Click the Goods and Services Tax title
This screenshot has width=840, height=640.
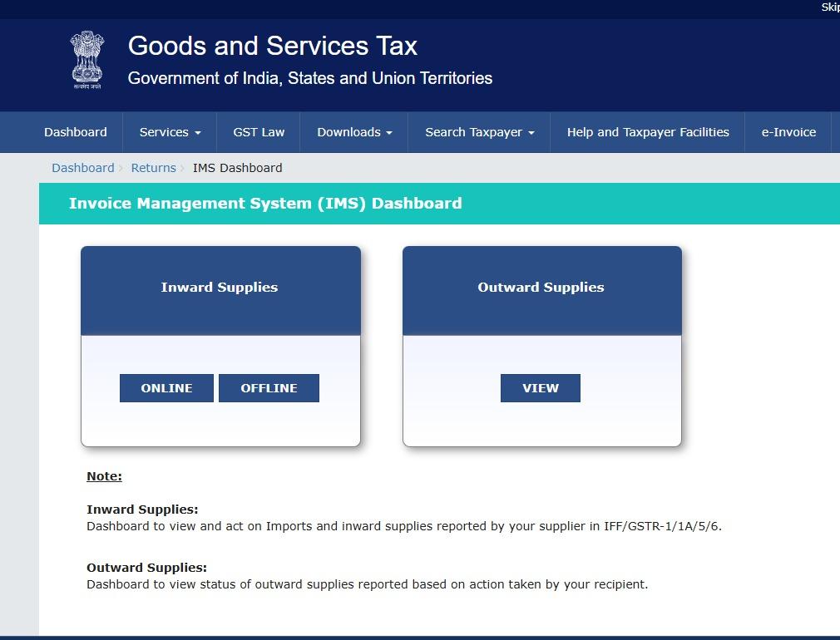[273, 46]
